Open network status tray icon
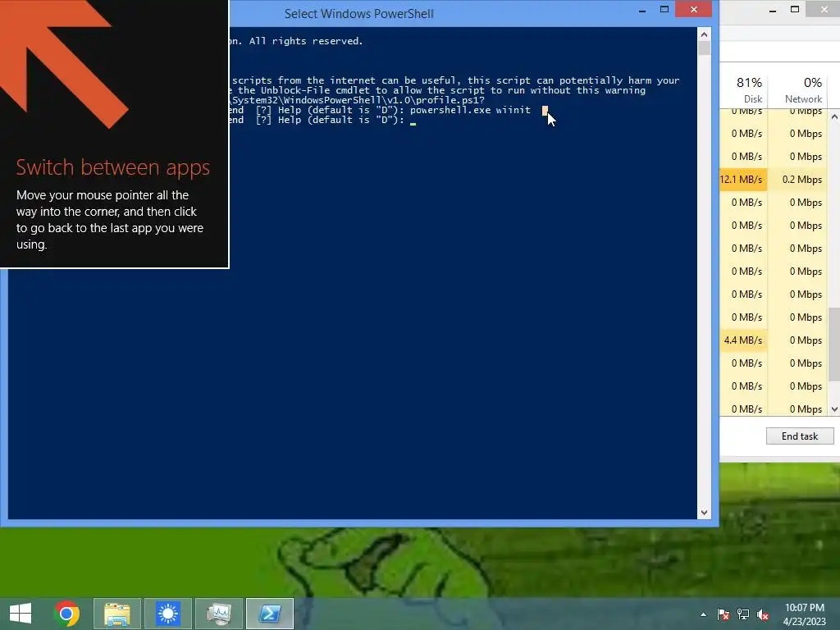 tap(743, 614)
